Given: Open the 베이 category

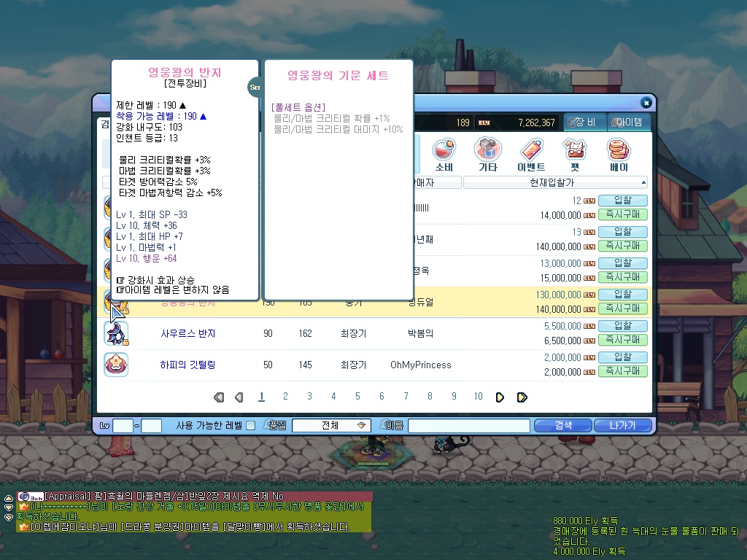Looking at the screenshot, I should [x=619, y=155].
